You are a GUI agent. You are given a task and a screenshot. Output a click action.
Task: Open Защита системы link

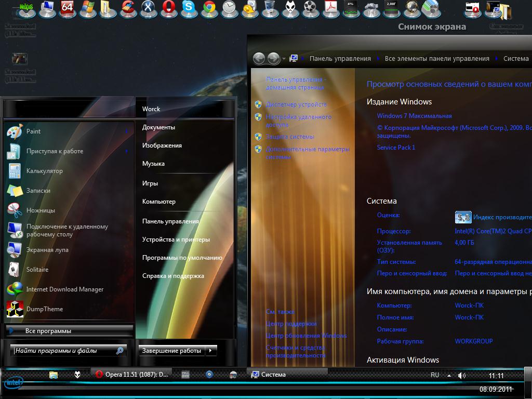[x=290, y=137]
